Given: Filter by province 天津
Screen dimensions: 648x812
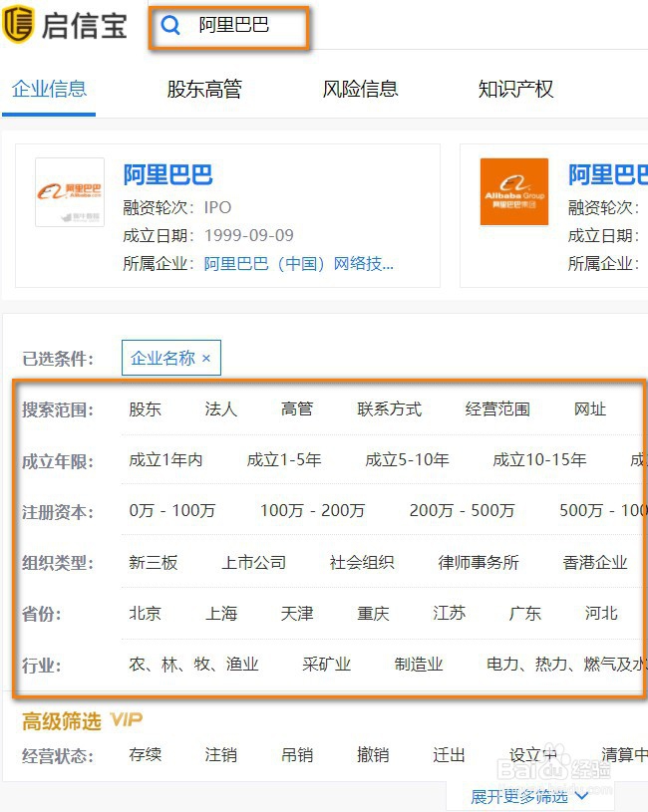Looking at the screenshot, I should pyautogui.click(x=297, y=614).
